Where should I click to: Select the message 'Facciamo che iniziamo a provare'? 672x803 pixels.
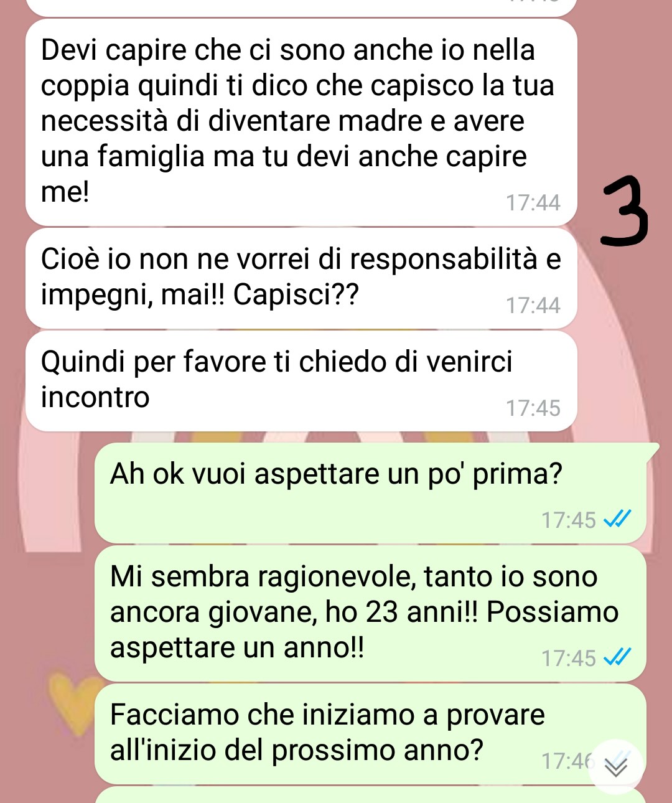(x=371, y=734)
